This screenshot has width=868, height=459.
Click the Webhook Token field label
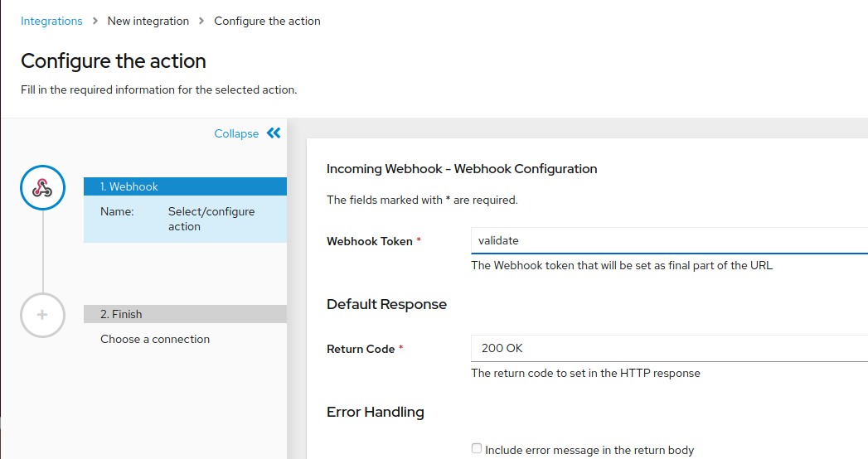(370, 241)
